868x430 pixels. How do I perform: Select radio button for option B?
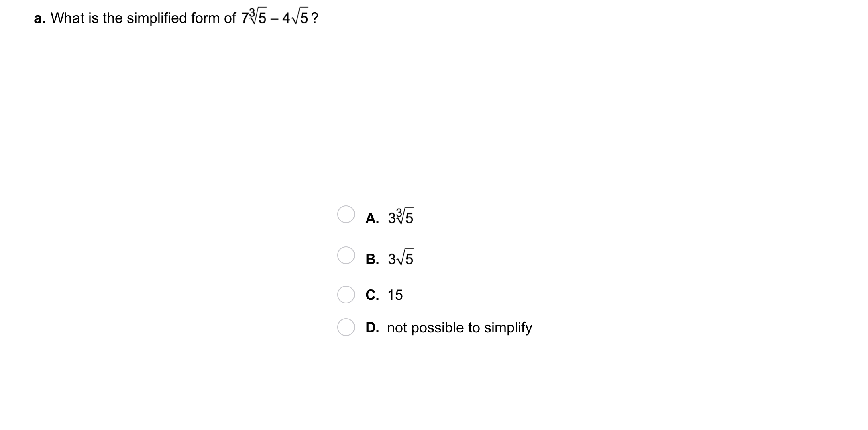tap(346, 255)
